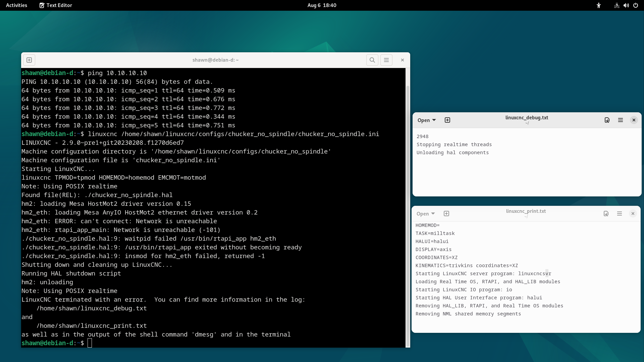Click 'Removing HAL_LIB, RTAPI' line in print file

pos(489,306)
